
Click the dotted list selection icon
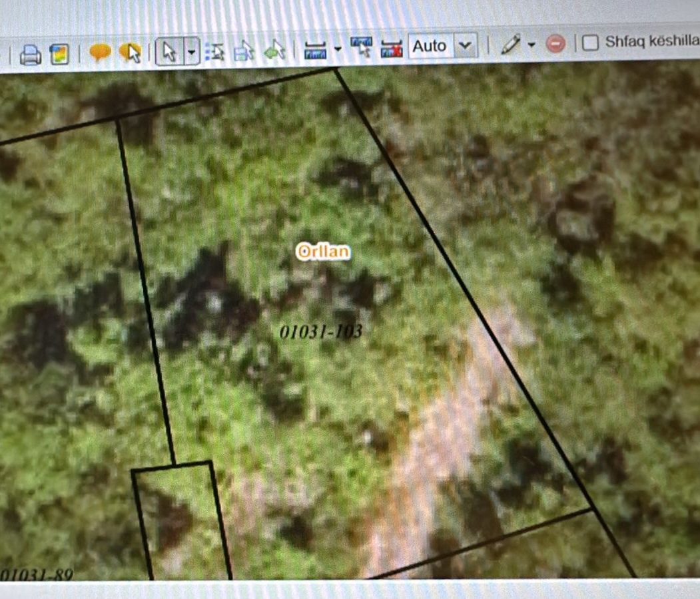click(x=214, y=51)
